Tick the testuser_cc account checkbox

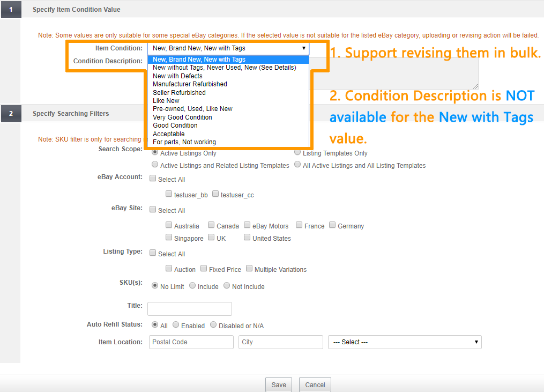point(215,194)
